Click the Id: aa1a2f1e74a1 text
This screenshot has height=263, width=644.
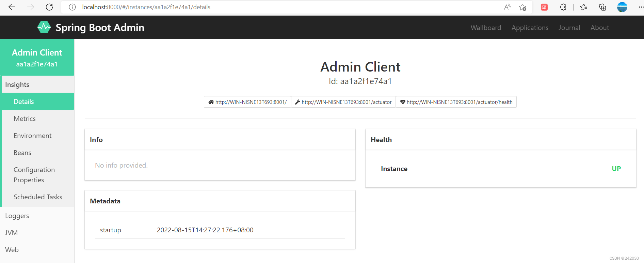pos(360,81)
